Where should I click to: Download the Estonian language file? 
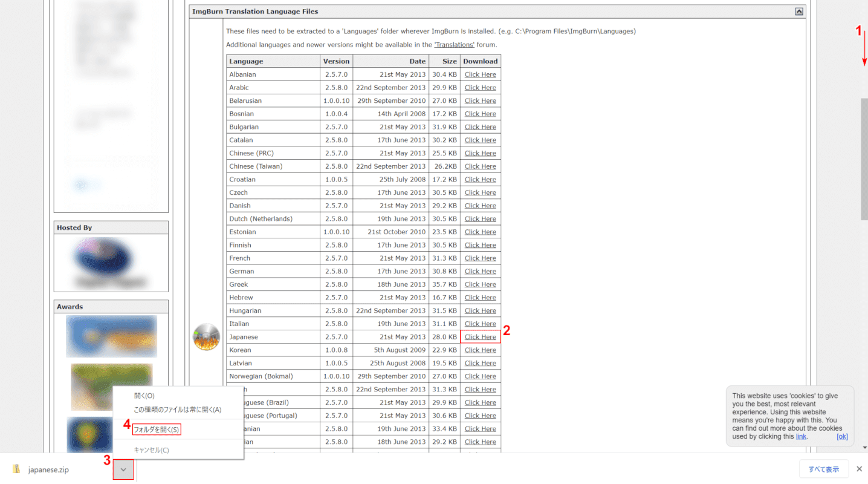[x=481, y=232]
